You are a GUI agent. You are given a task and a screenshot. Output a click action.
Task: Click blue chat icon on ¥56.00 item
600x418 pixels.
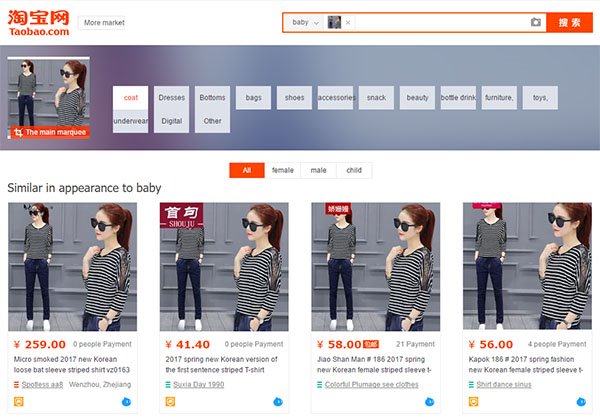coord(581,402)
